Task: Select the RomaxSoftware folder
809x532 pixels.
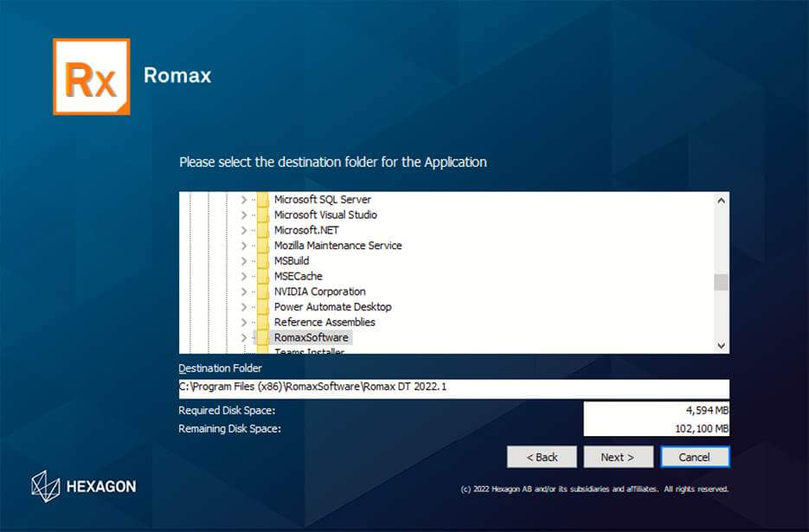Action: [311, 337]
